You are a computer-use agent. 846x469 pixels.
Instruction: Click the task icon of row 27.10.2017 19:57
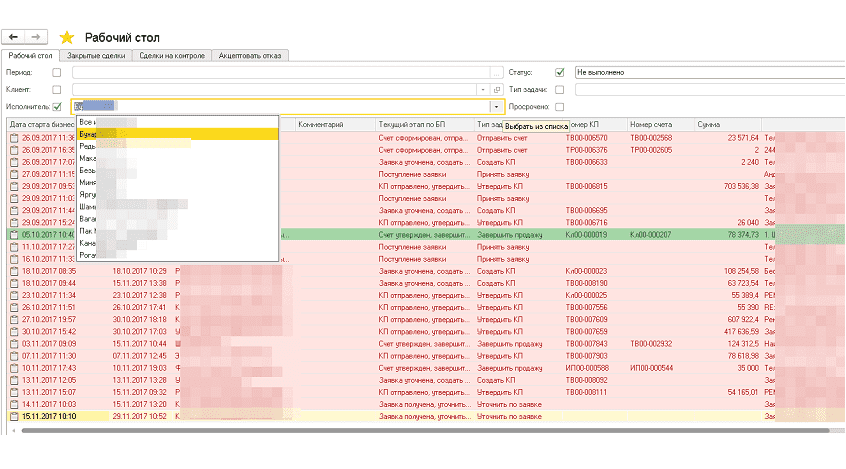[x=14, y=320]
